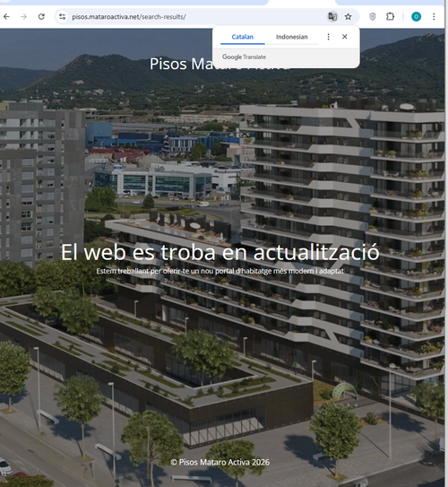This screenshot has width=448, height=487.
Task: Open site information icon in address bar
Action: [63, 17]
